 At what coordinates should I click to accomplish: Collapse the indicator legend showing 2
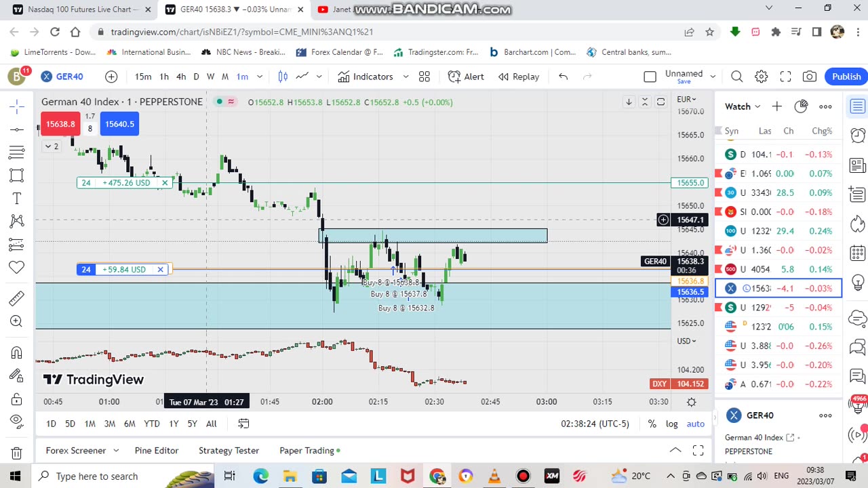[x=52, y=146]
